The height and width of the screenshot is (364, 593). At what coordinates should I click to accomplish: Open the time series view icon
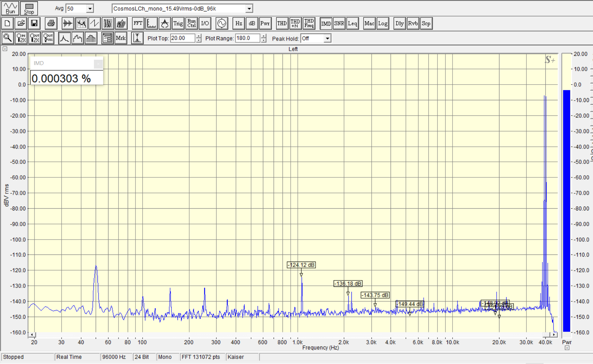pyautogui.click(x=68, y=23)
